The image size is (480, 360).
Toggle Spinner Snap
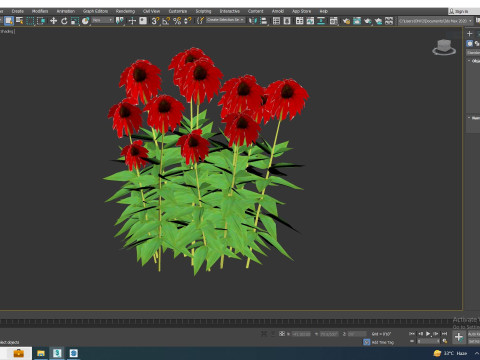(x=188, y=21)
